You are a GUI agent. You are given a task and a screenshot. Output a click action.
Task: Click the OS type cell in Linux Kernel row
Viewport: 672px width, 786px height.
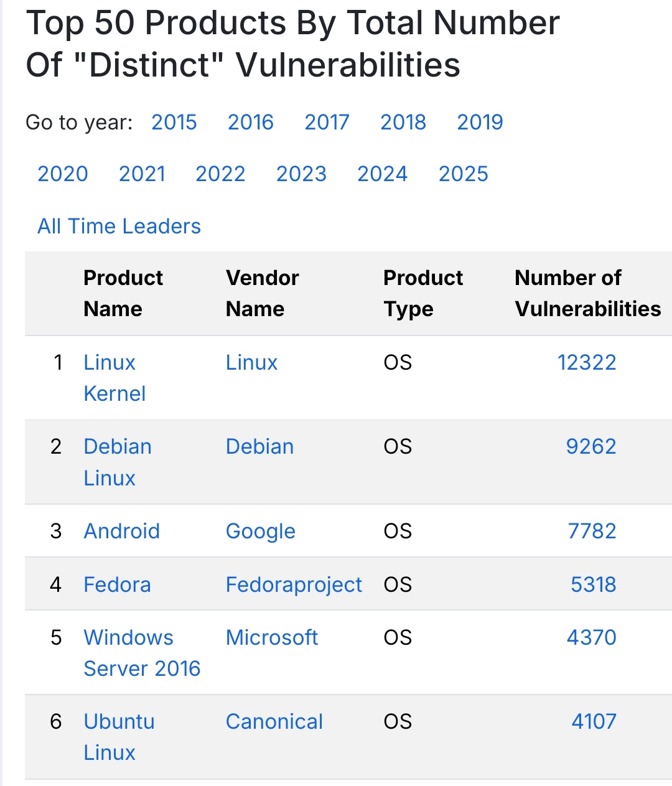(x=398, y=362)
